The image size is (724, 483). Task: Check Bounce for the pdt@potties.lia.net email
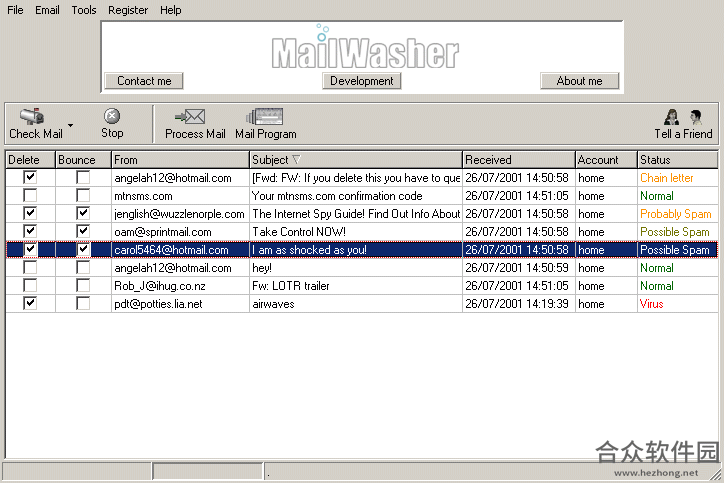tap(83, 303)
